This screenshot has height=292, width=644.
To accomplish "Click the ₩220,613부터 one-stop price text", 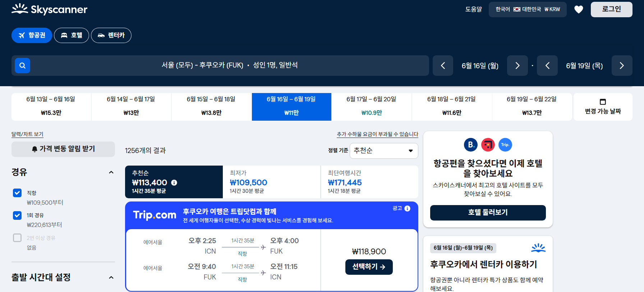I will tap(45, 225).
